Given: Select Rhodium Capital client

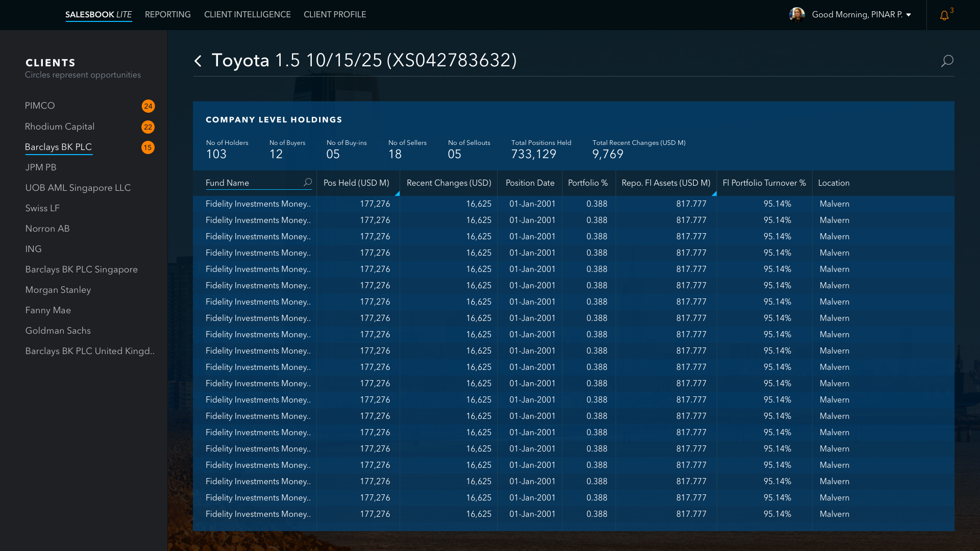Looking at the screenshot, I should [x=60, y=127].
